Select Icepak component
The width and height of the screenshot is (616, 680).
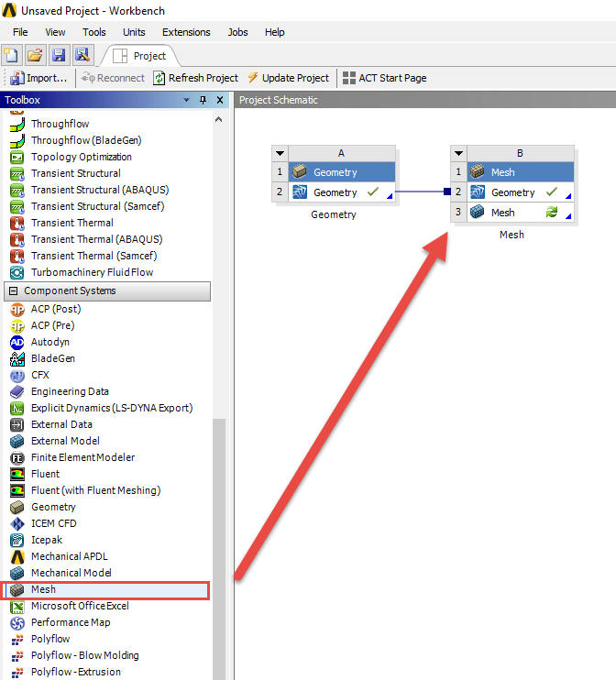(x=47, y=540)
